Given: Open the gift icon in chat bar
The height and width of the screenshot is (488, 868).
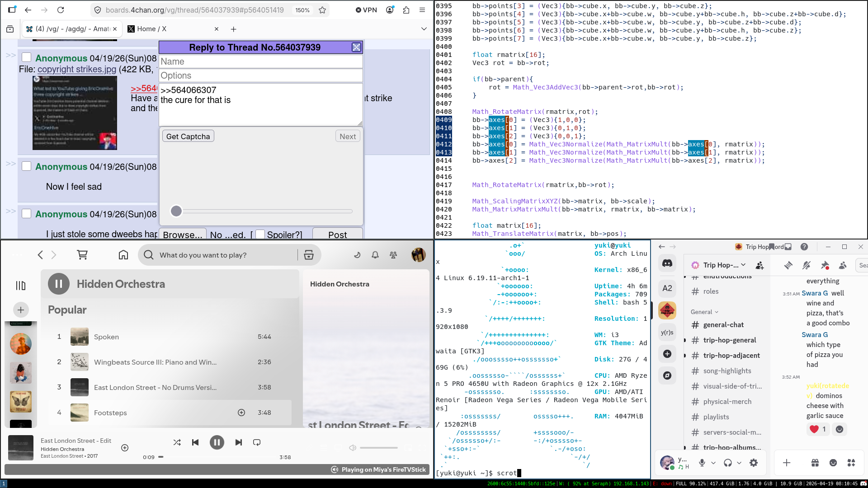Looking at the screenshot, I should [x=815, y=463].
